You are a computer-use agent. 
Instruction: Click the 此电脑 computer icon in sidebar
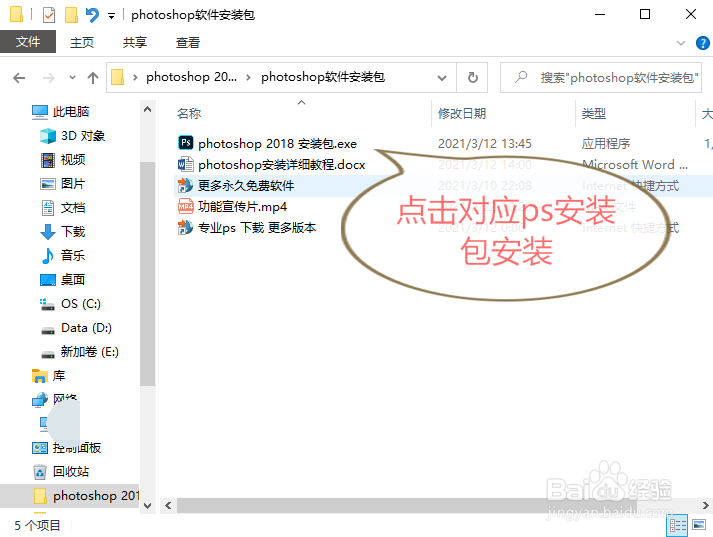[x=40, y=112]
